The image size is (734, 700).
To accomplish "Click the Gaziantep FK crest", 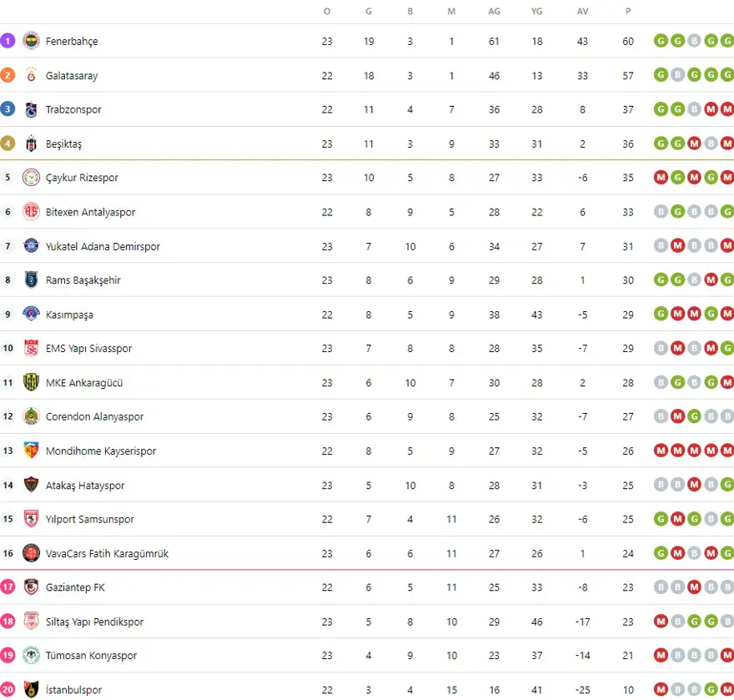I will pos(31,587).
